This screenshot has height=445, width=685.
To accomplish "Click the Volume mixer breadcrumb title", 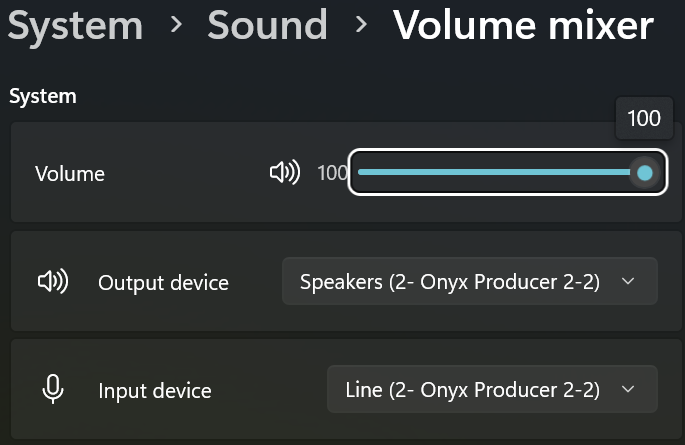I will click(523, 25).
